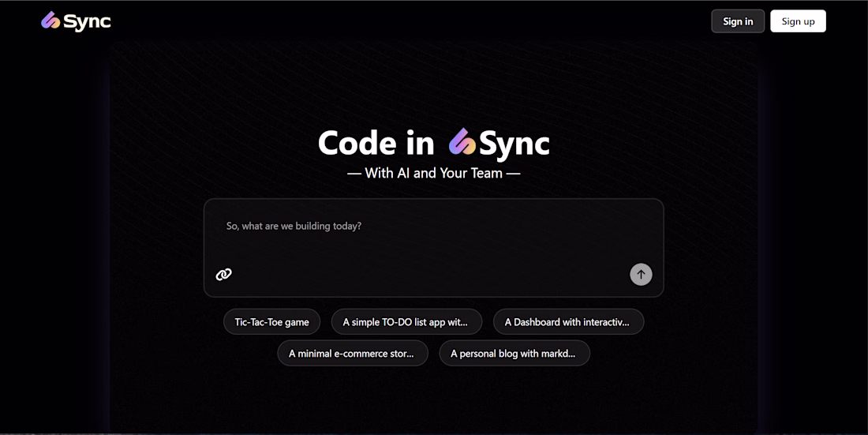Click the Sync logo in the header
Screen dimensions: 868x435
76,21
